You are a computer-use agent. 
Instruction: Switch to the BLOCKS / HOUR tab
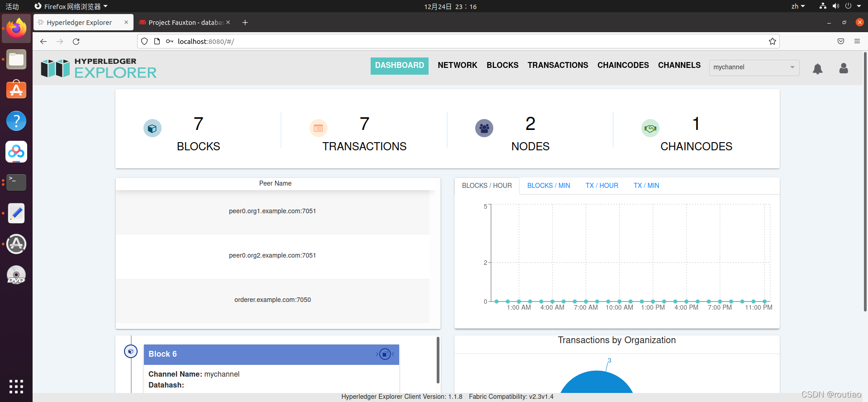[x=487, y=186]
